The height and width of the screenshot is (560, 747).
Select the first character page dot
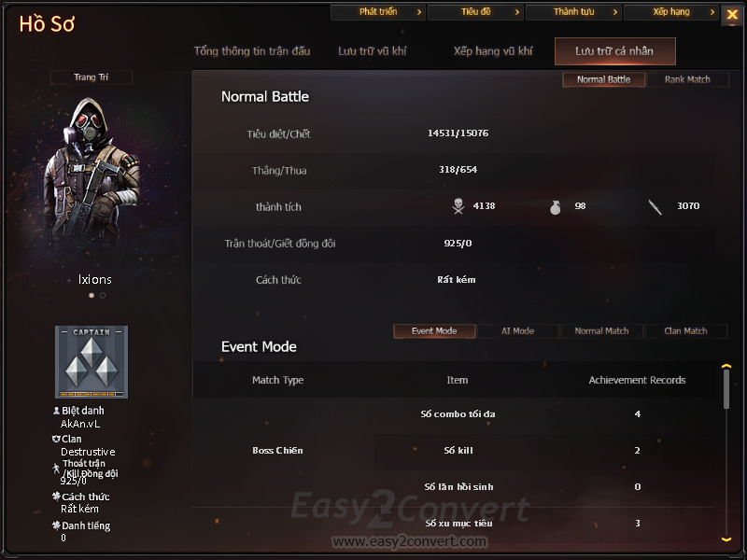(x=92, y=295)
